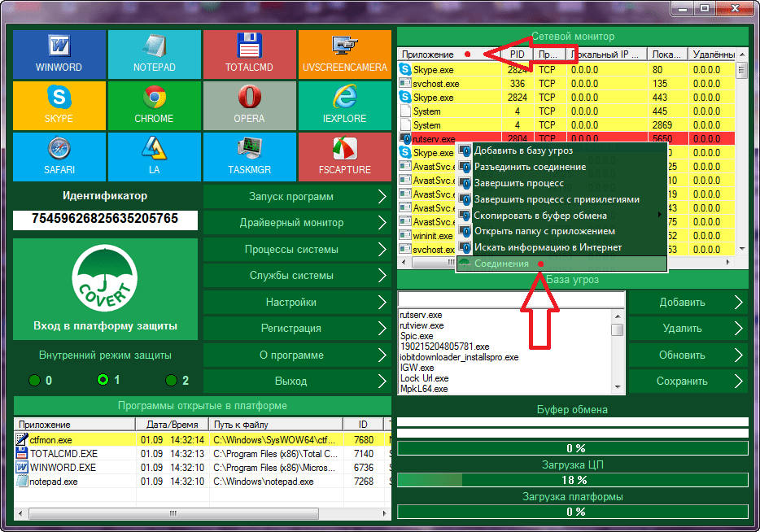Choose Открыть папку с приложением
This screenshot has height=532, width=760.
click(x=561, y=231)
